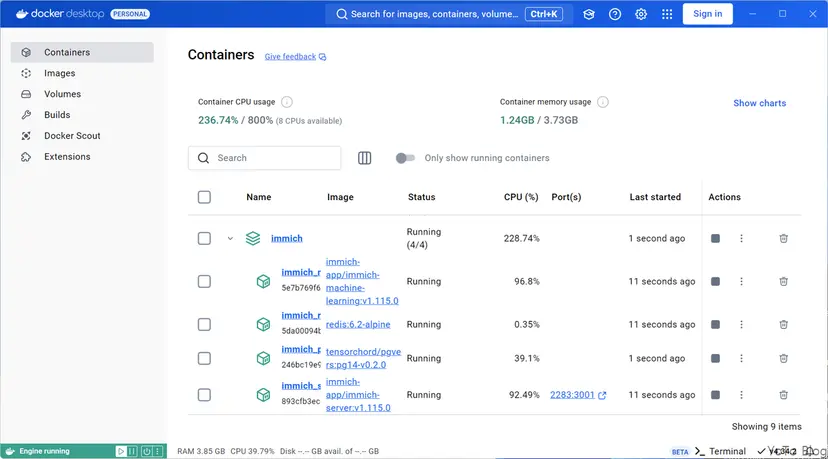This screenshot has width=828, height=459.
Task: Open more actions for redis container
Action: [x=741, y=324]
